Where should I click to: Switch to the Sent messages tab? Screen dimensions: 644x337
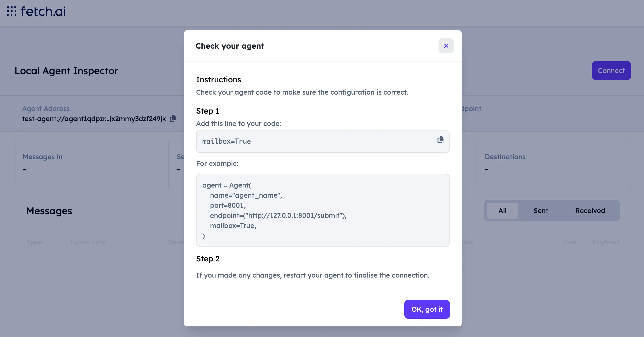[x=540, y=211]
